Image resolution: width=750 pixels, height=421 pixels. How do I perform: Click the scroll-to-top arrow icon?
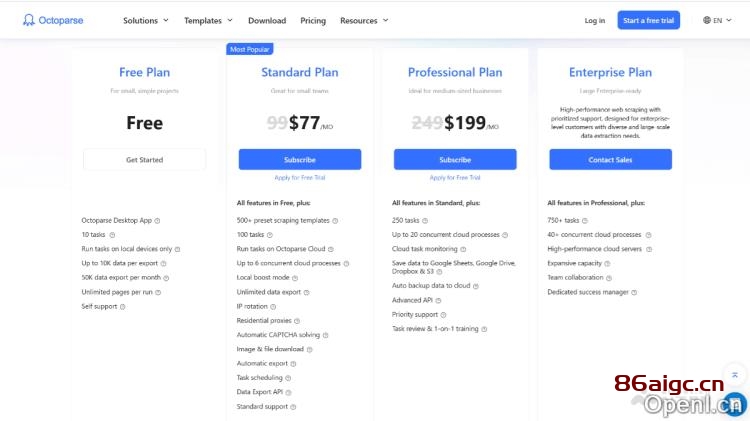pyautogui.click(x=735, y=375)
